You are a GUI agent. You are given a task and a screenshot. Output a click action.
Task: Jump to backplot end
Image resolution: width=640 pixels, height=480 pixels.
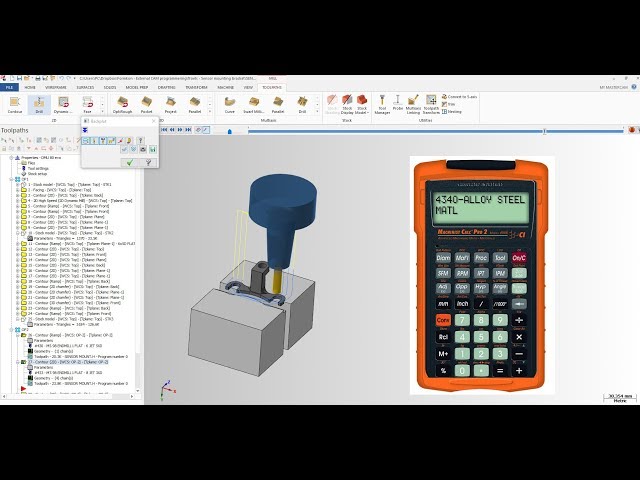click(x=188, y=130)
